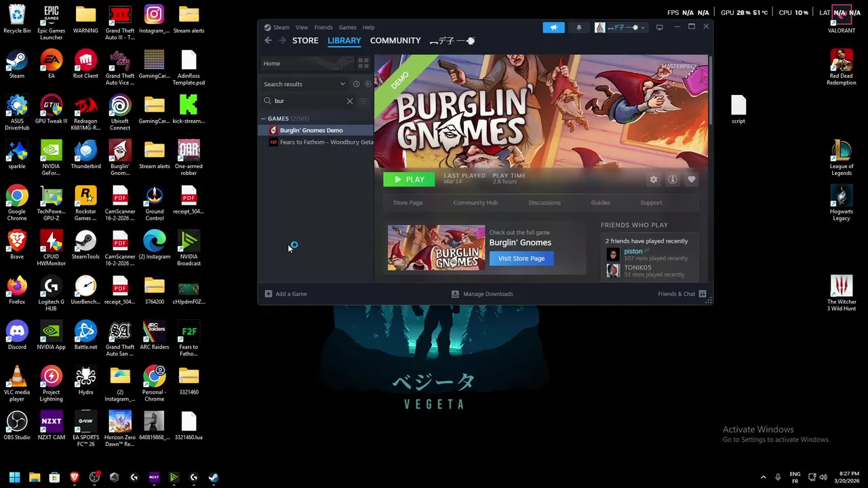The height and width of the screenshot is (488, 868).
Task: Open VALORANT desktop shortcut
Action: (x=842, y=20)
